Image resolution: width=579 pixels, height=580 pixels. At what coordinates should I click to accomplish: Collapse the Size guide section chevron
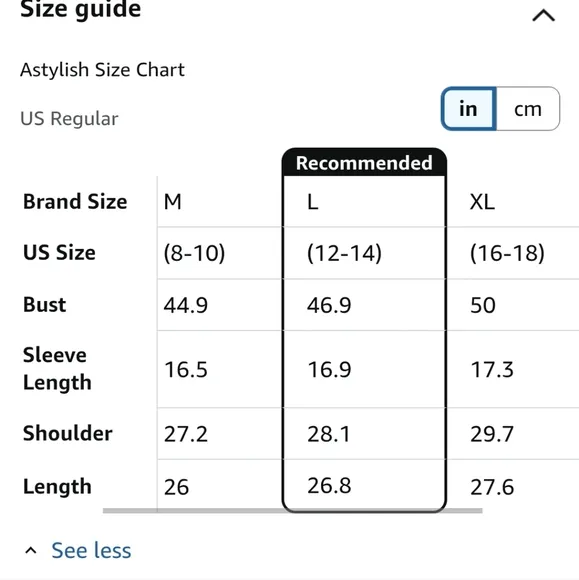(x=543, y=15)
